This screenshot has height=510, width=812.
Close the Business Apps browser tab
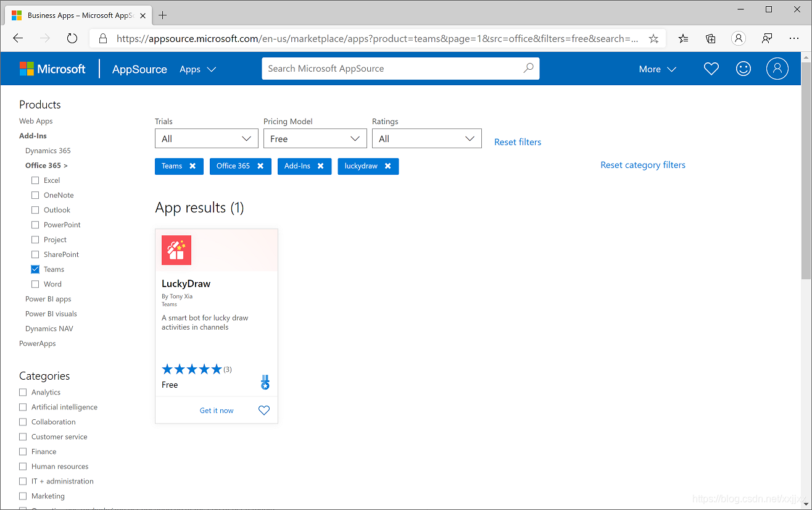[x=143, y=15]
